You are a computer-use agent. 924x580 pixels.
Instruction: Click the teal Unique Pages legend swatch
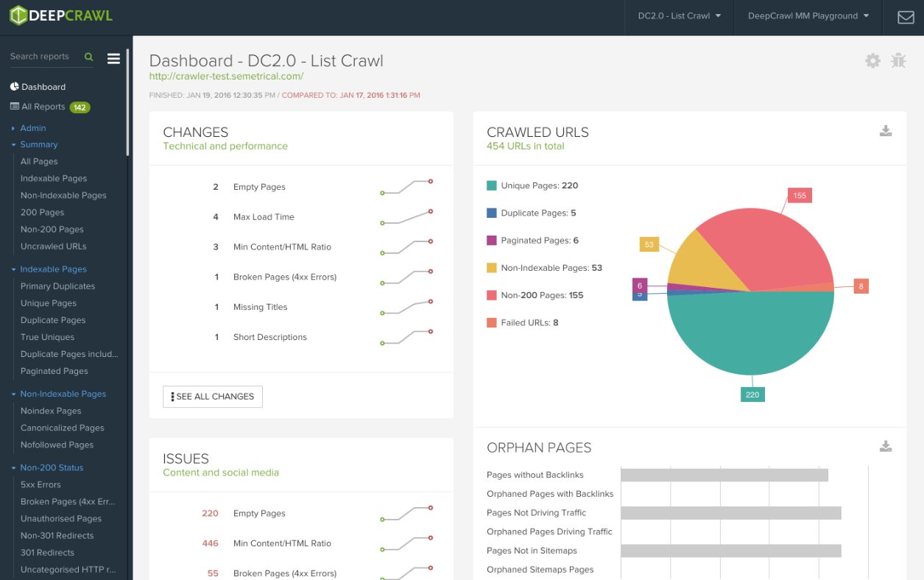(x=492, y=186)
